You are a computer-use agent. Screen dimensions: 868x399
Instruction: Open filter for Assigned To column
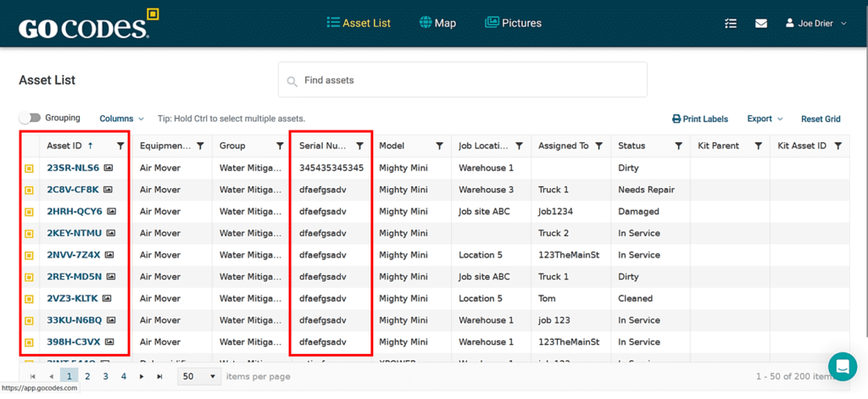click(x=598, y=146)
